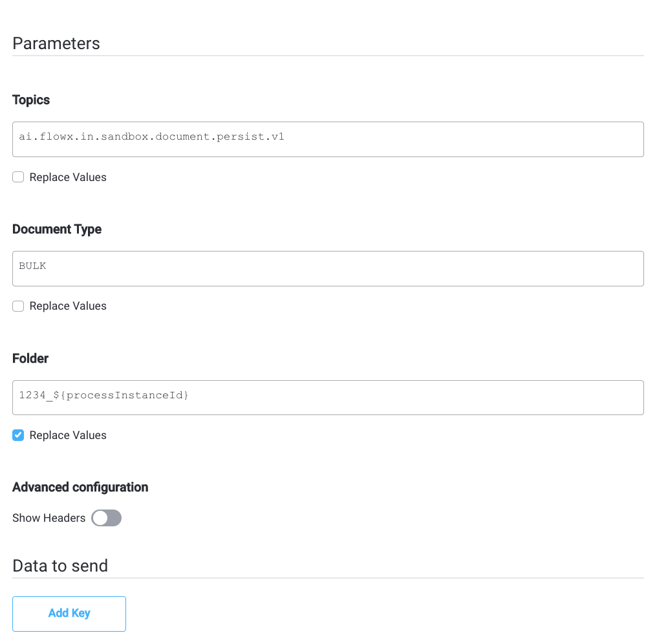Click the Advanced configuration heading
Screen dimensions: 668x644
coord(80,488)
